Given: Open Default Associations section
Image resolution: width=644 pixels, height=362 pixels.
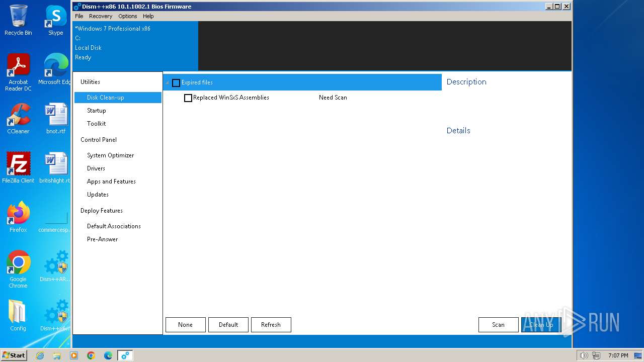Looking at the screenshot, I should point(118,226).
